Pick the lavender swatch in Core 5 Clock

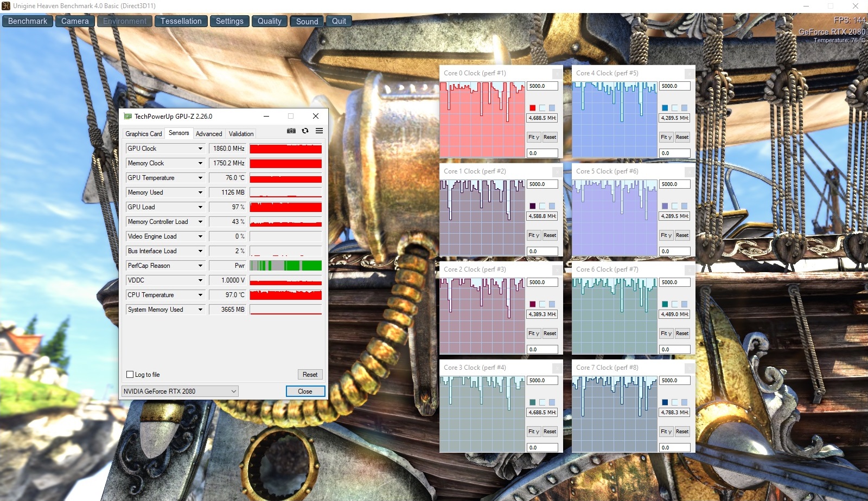point(665,206)
